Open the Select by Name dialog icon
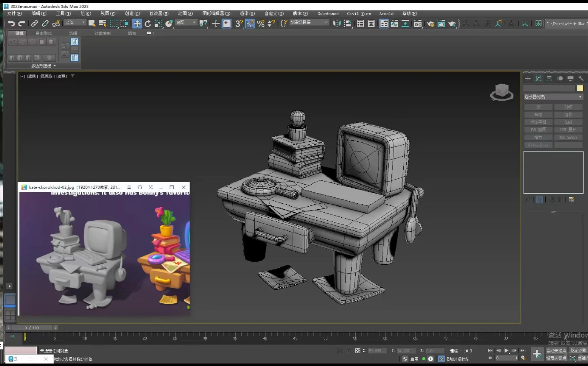Screen dimensions: 588x366 click(x=102, y=24)
